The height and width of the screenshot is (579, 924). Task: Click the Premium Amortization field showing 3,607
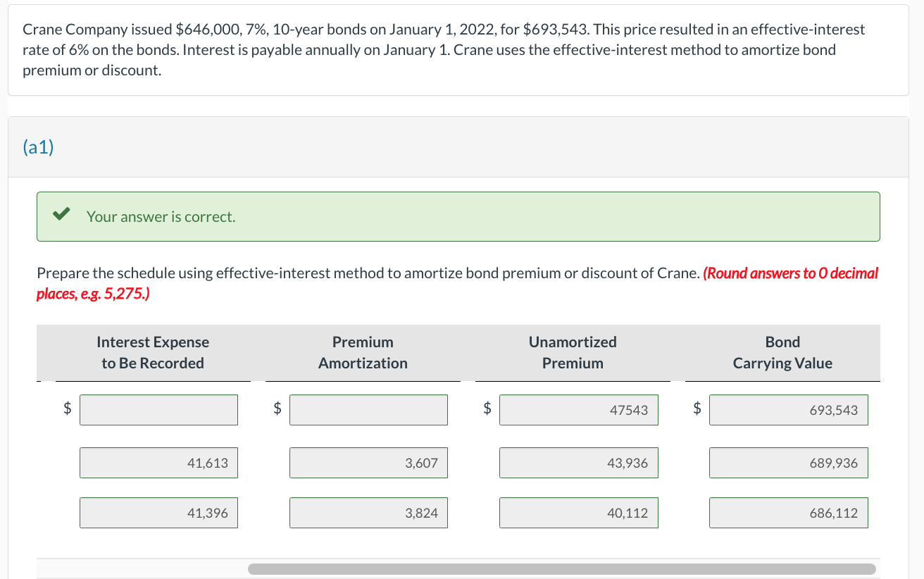pyautogui.click(x=368, y=463)
